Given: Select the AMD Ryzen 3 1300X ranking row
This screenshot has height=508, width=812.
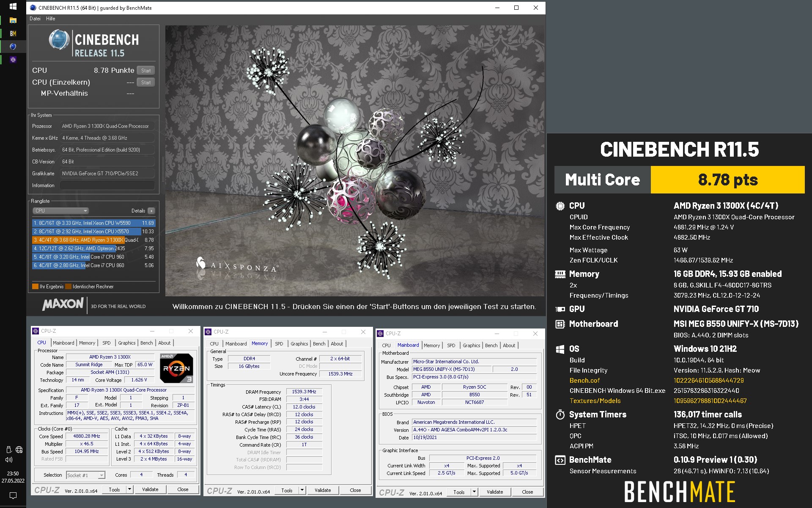Looking at the screenshot, I should (x=94, y=240).
